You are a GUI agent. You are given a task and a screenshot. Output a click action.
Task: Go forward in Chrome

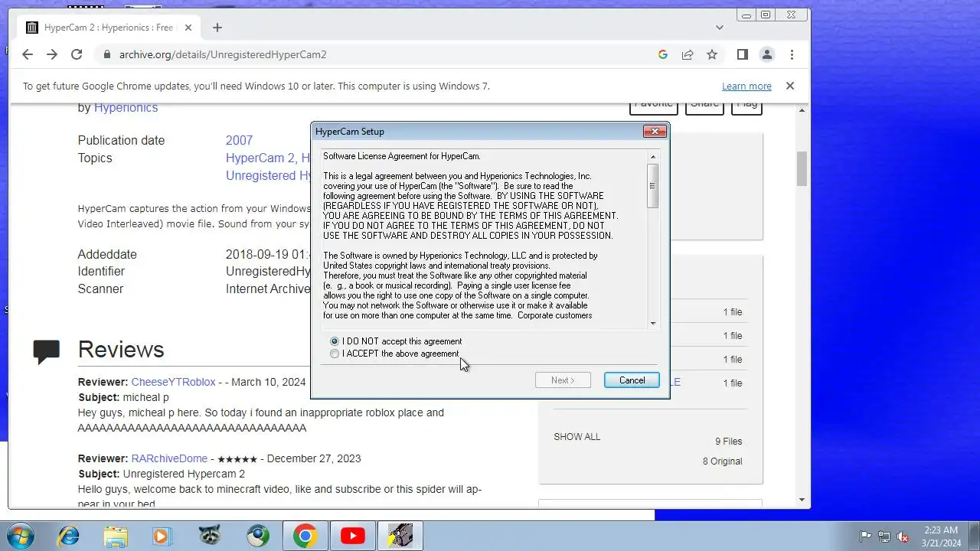pos(52,54)
